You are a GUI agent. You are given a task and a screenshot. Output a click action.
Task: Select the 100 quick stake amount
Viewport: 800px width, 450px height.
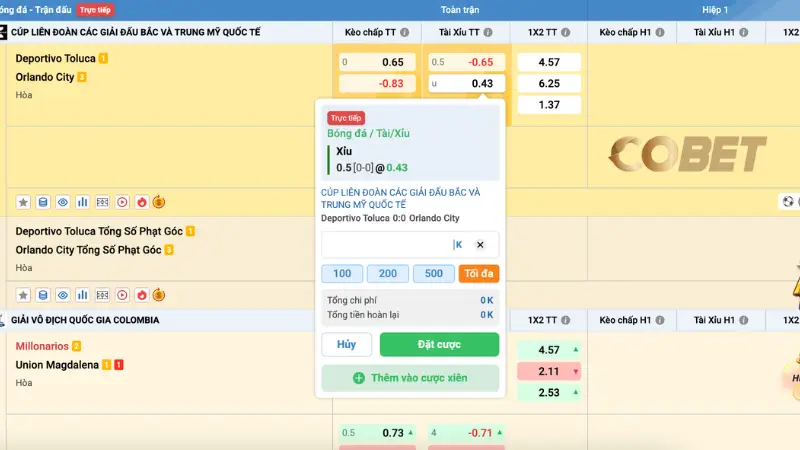click(342, 273)
